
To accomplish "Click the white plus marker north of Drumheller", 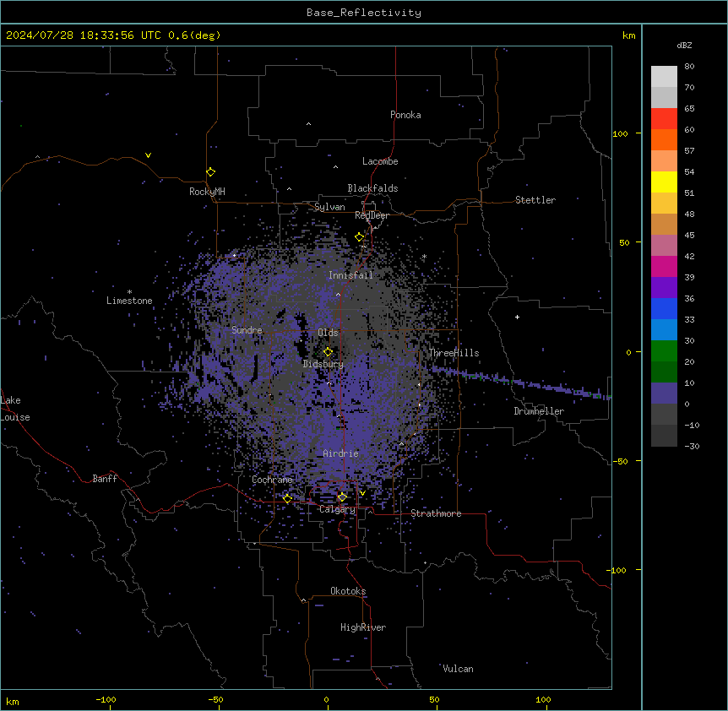I will click(517, 317).
